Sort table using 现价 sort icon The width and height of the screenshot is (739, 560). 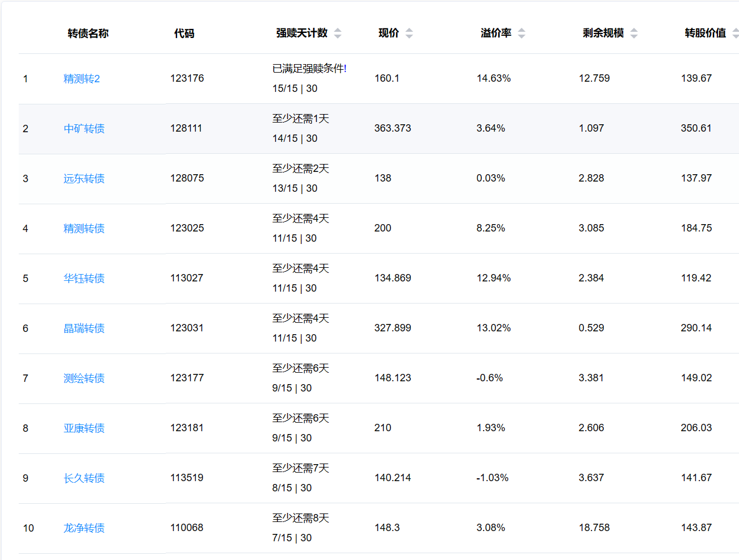pos(409,33)
